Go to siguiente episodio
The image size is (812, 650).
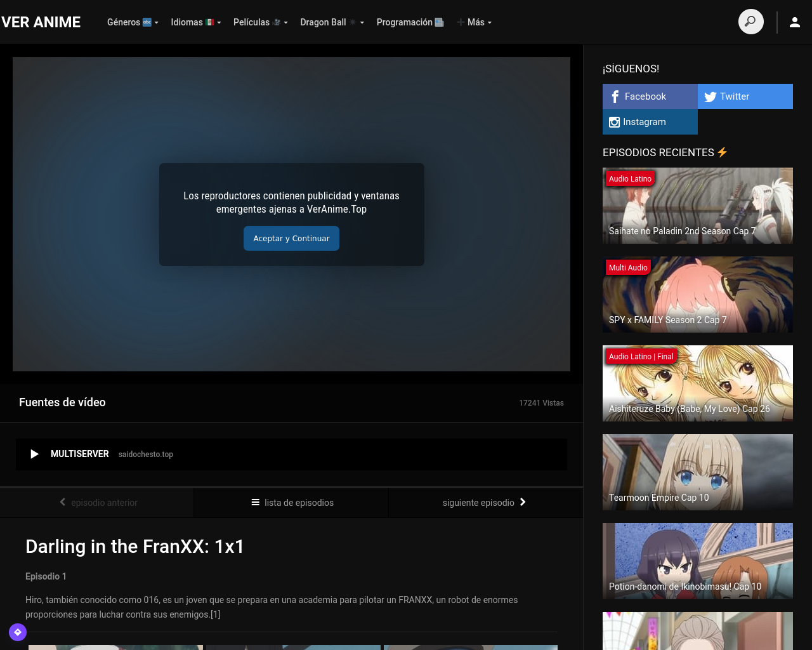tap(485, 503)
